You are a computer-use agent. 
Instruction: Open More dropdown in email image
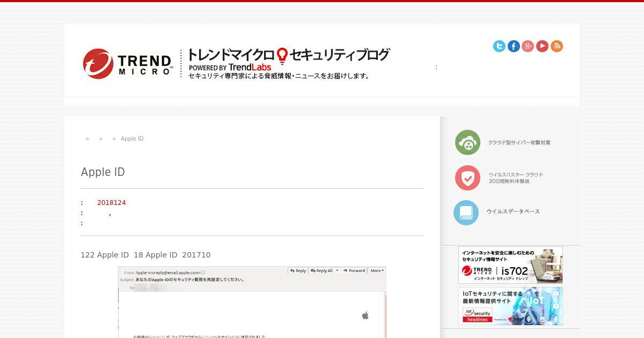click(x=377, y=271)
